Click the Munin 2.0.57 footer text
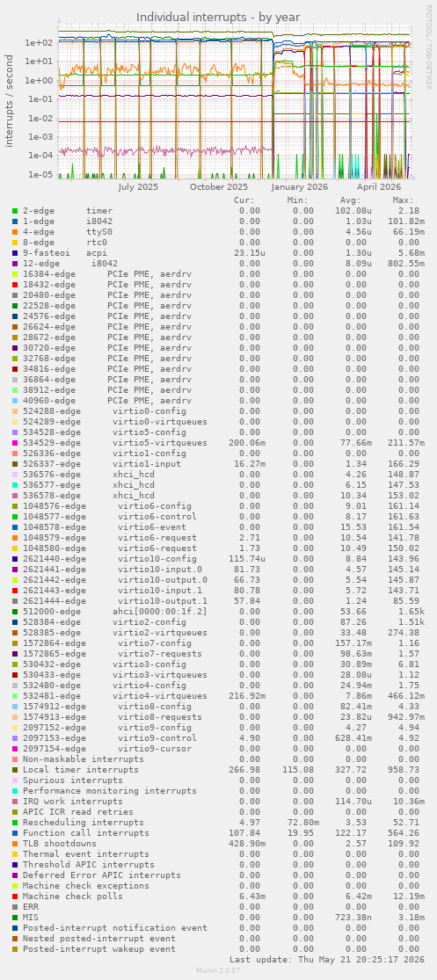This screenshot has width=437, height=980. coord(218,970)
